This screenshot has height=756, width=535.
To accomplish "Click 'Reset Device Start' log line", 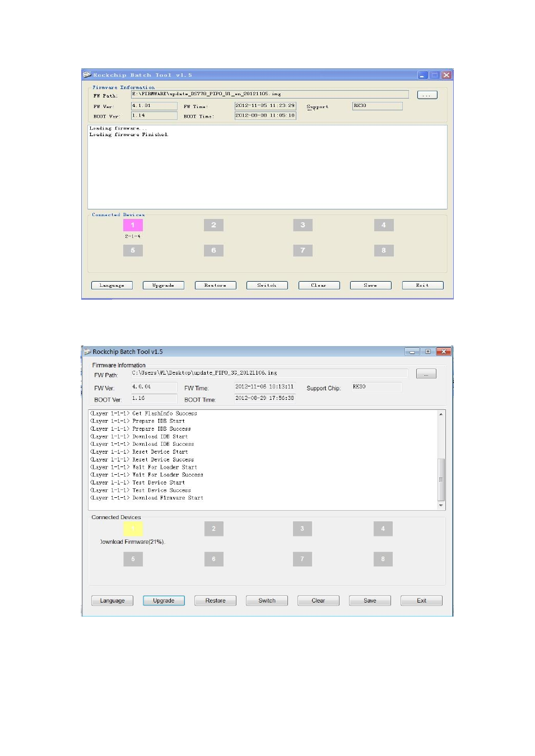I will (x=139, y=452).
